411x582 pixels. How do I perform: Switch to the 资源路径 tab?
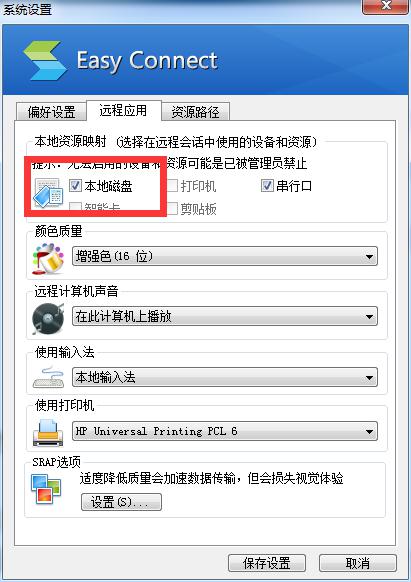[195, 112]
